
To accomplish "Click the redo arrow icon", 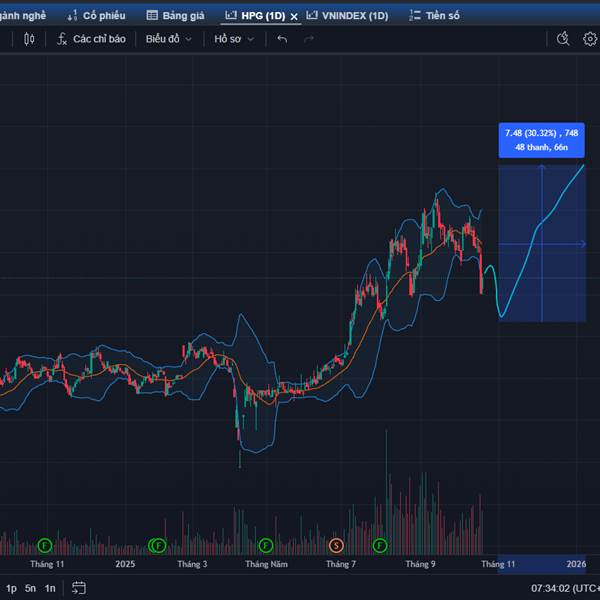I will [309, 39].
